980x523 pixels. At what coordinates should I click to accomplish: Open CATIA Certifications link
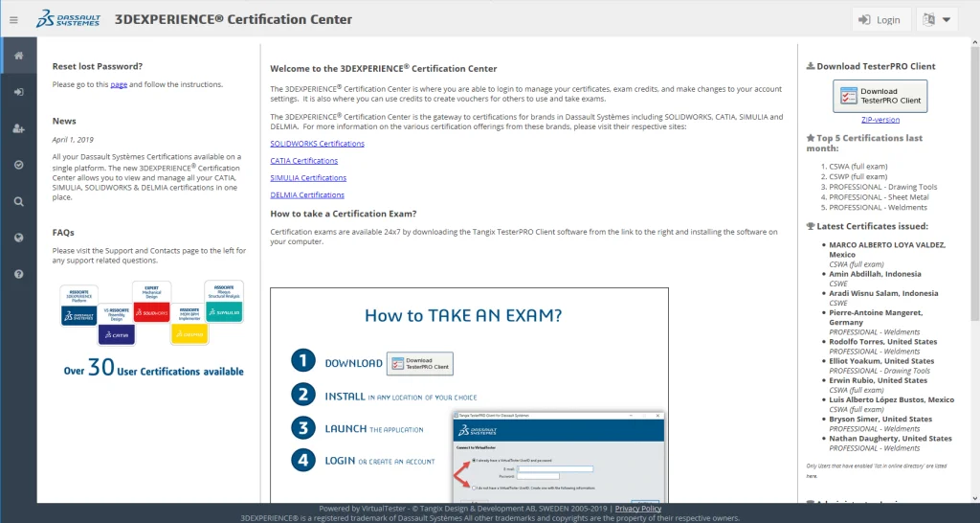pos(303,161)
